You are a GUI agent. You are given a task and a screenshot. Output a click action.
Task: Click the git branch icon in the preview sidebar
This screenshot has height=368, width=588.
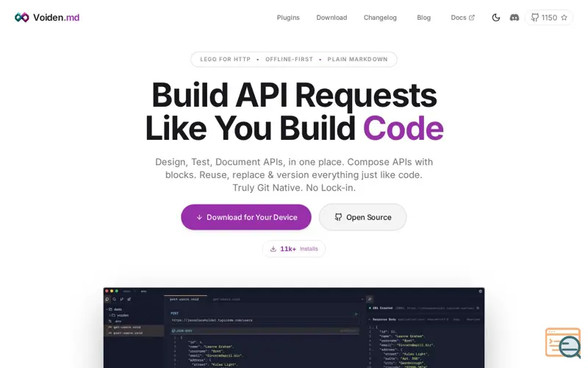click(121, 300)
